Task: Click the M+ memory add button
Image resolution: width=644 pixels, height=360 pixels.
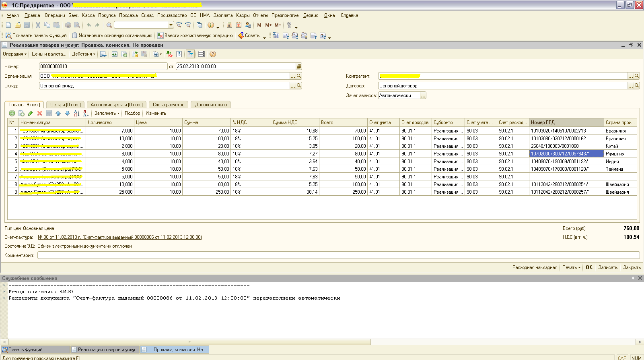Action: (x=268, y=25)
